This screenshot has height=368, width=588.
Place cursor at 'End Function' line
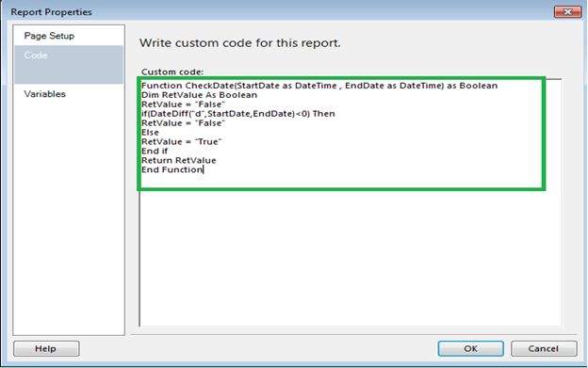(x=172, y=170)
